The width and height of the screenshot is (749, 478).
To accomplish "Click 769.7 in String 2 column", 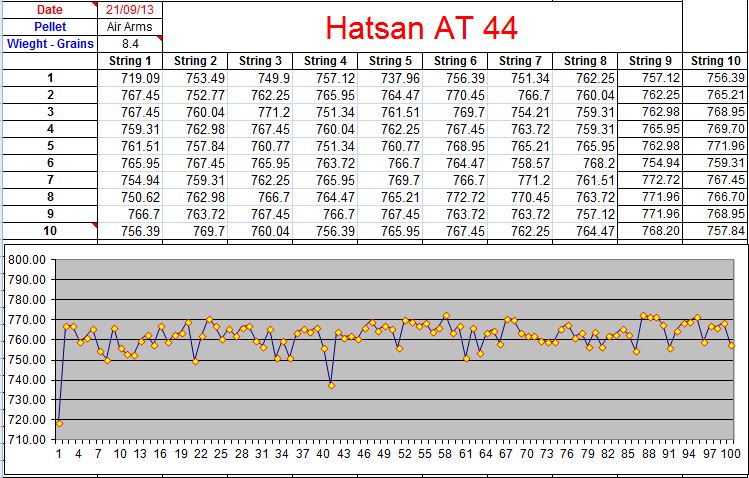I will [x=195, y=231].
